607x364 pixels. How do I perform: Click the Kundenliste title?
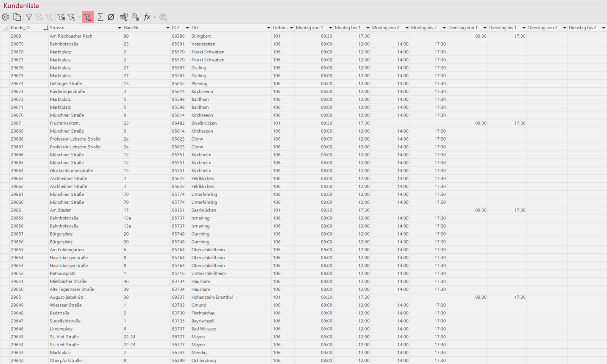21,6
